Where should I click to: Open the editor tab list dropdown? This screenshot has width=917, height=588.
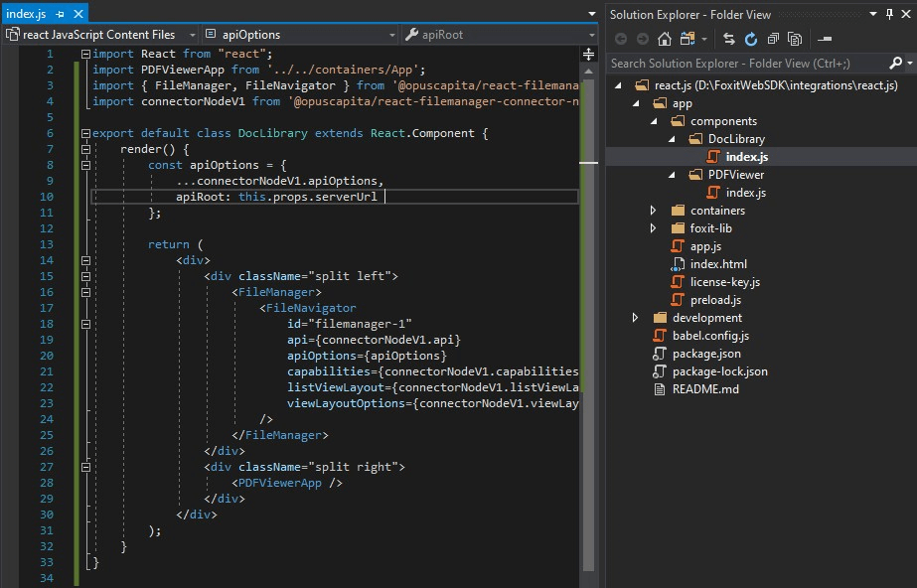592,14
